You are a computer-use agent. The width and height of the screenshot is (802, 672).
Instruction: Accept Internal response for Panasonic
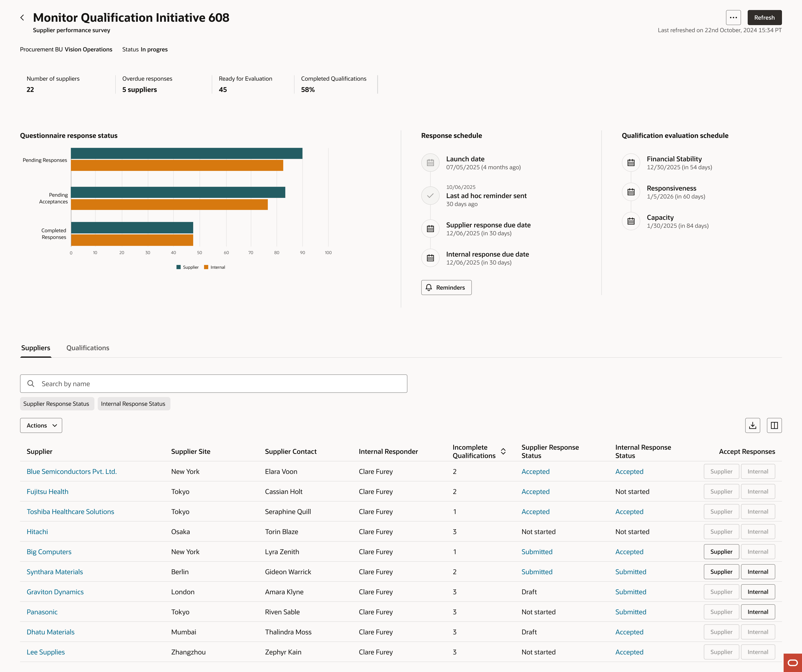click(x=758, y=612)
